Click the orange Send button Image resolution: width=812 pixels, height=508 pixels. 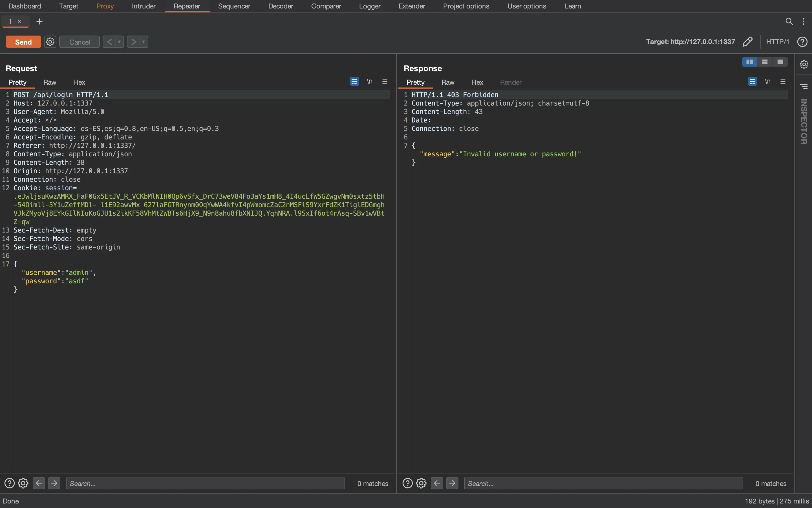pos(23,42)
